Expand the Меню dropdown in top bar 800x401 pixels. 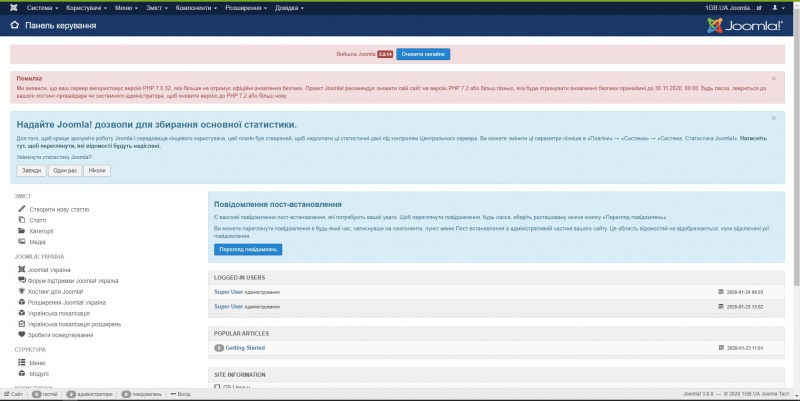pyautogui.click(x=126, y=8)
